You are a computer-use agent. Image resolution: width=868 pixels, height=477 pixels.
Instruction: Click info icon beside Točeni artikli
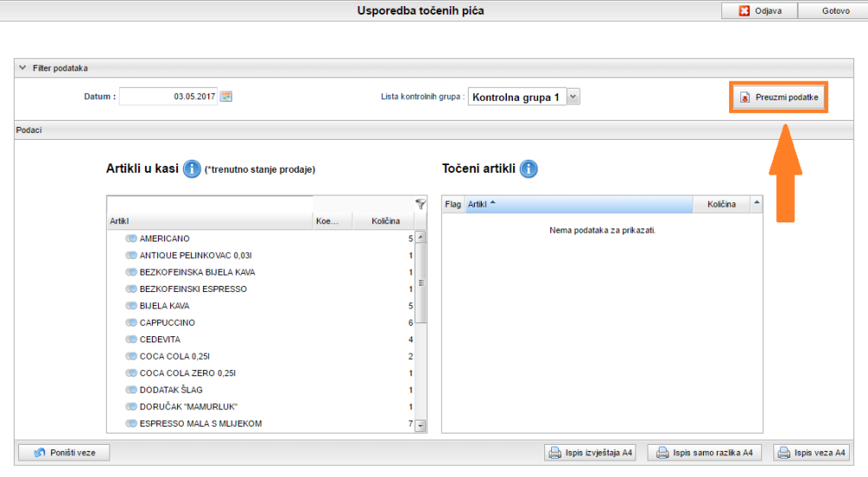528,169
